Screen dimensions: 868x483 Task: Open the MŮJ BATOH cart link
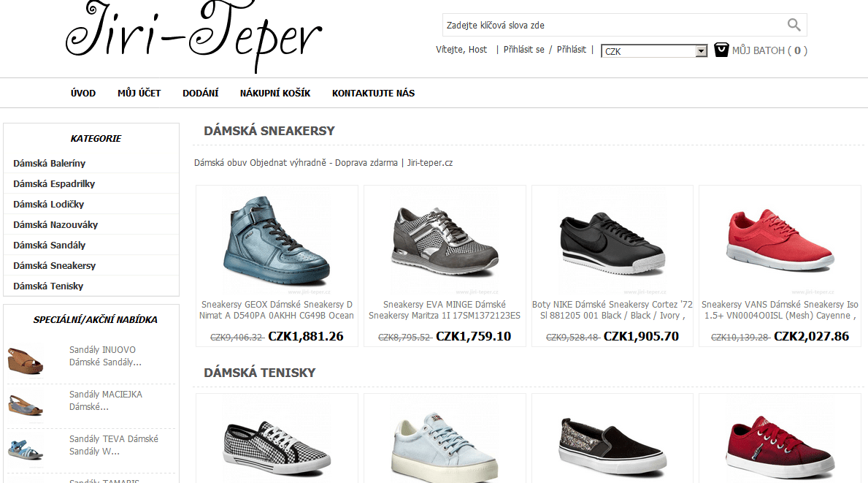(769, 50)
